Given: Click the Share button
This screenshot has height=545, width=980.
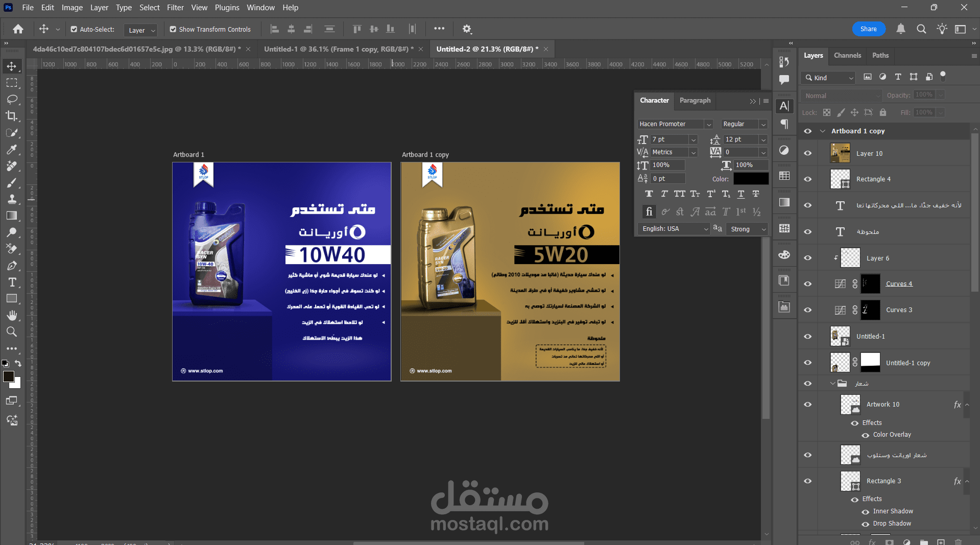Looking at the screenshot, I should click(x=868, y=29).
